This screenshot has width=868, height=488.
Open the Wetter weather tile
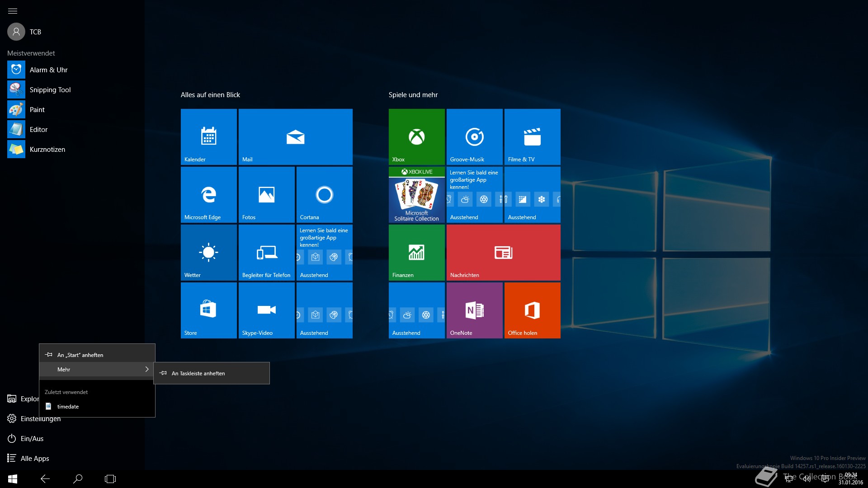pyautogui.click(x=209, y=253)
